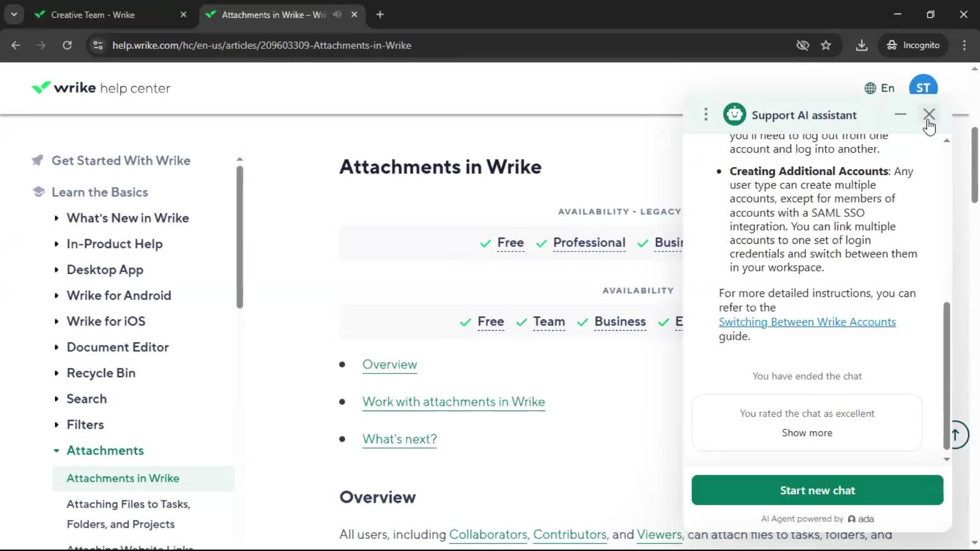The width and height of the screenshot is (980, 551).
Task: Open the browser tab search dropdown
Action: (14, 14)
